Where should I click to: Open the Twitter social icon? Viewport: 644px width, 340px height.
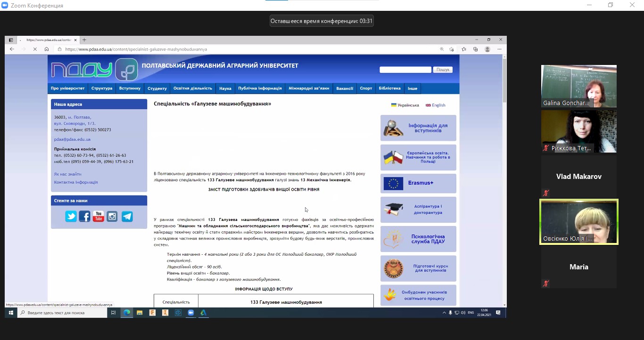point(71,216)
